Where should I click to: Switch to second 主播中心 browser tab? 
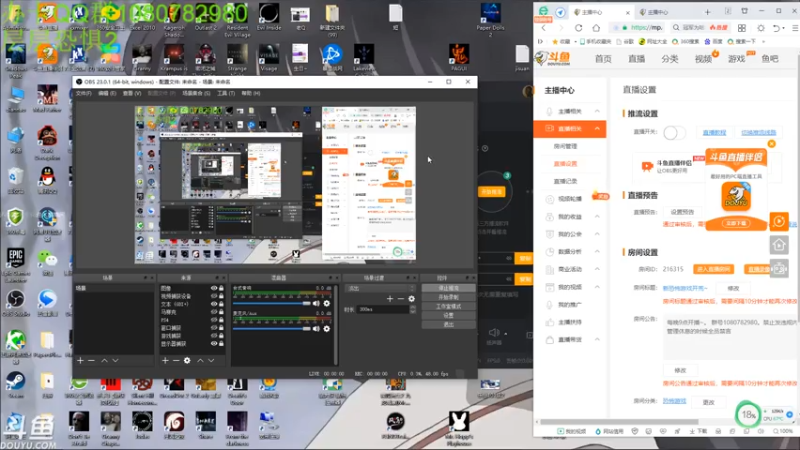tap(663, 12)
